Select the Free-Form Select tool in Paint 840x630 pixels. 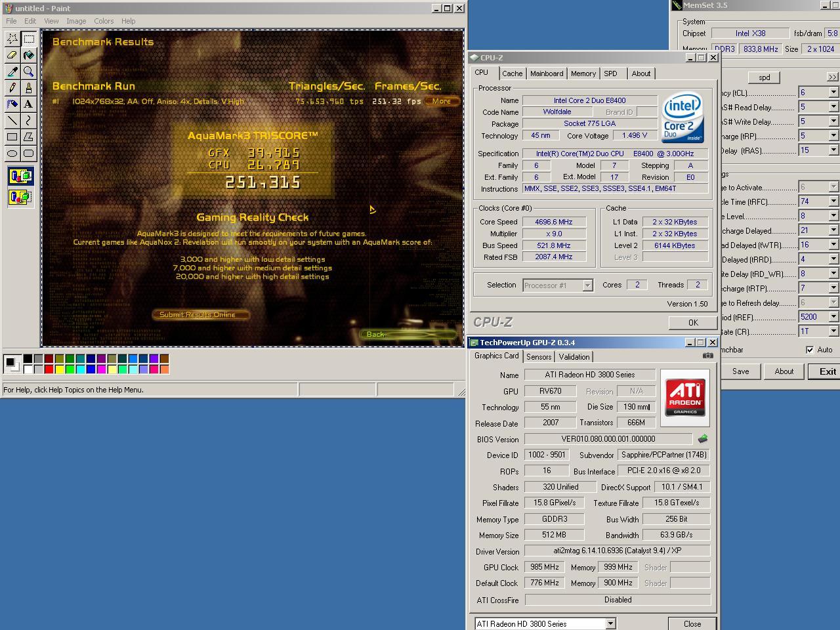click(x=12, y=39)
